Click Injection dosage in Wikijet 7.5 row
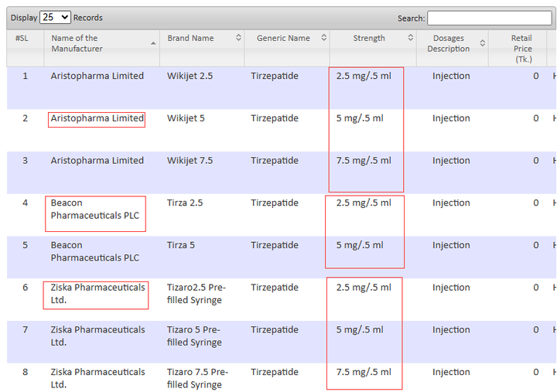Image resolution: width=557 pixels, height=392 pixels. pos(451,161)
